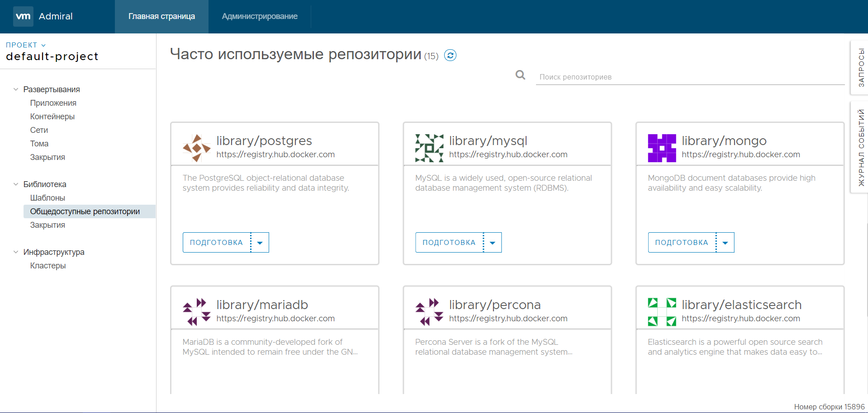Open dropdown arrow next to mysql ПОДГОТОВКА

click(493, 243)
